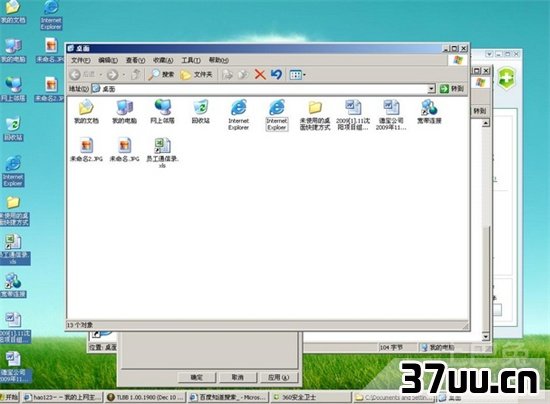Click scroll-down arrow in the background window
Screen dimensions: 550x404
[485, 336]
